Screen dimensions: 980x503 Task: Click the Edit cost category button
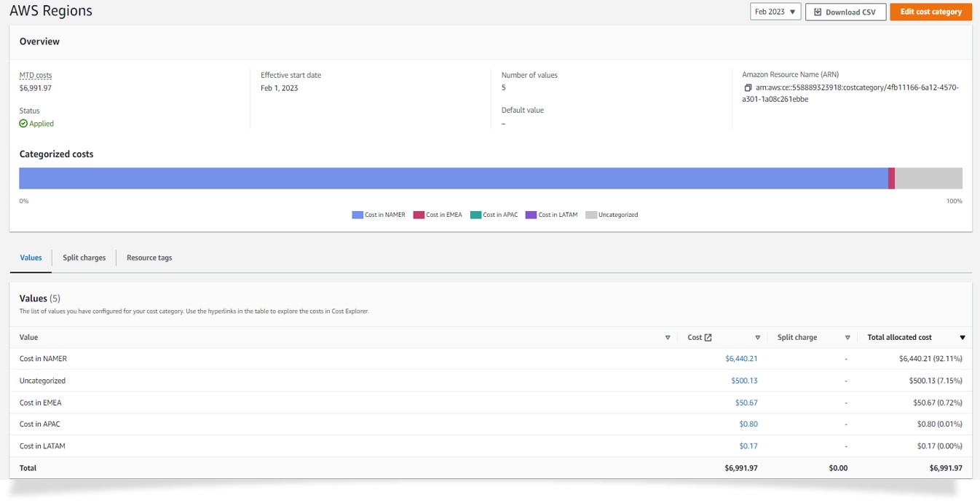pos(930,12)
